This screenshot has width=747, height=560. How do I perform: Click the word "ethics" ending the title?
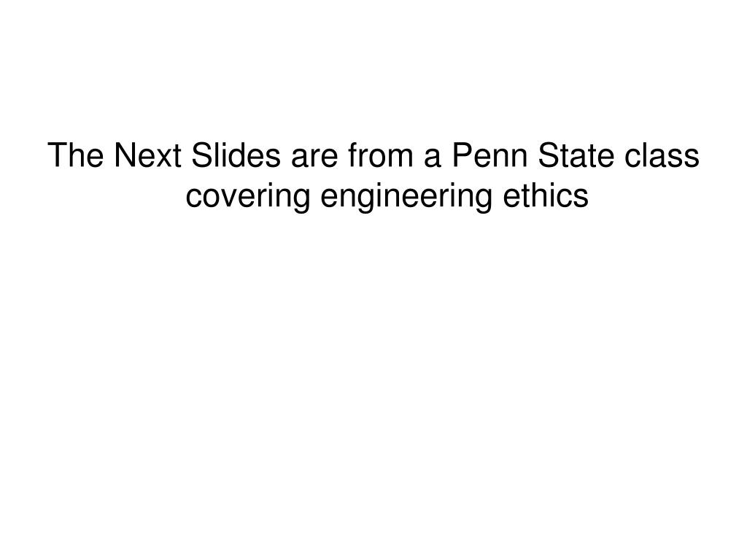546,195
